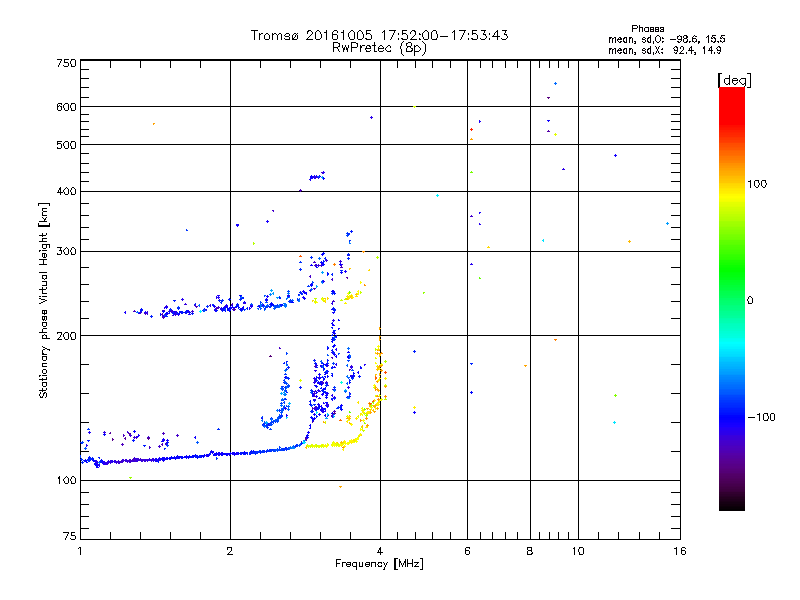Click the y-axis tick label '600'

tap(66, 107)
